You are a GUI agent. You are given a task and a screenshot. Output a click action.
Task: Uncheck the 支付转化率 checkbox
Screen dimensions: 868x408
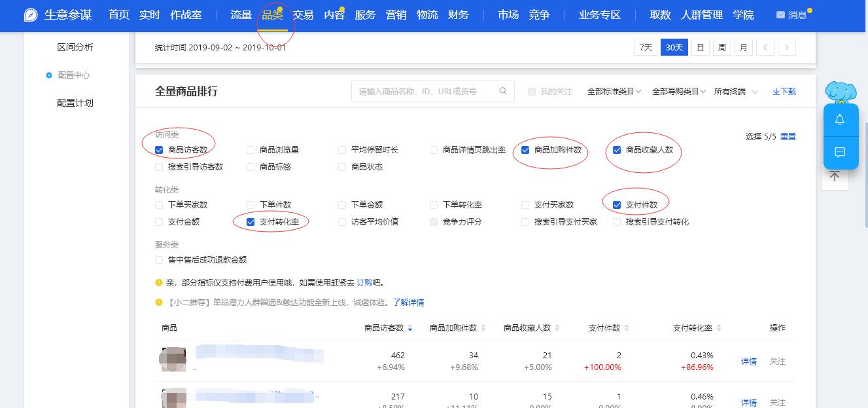[x=251, y=222]
